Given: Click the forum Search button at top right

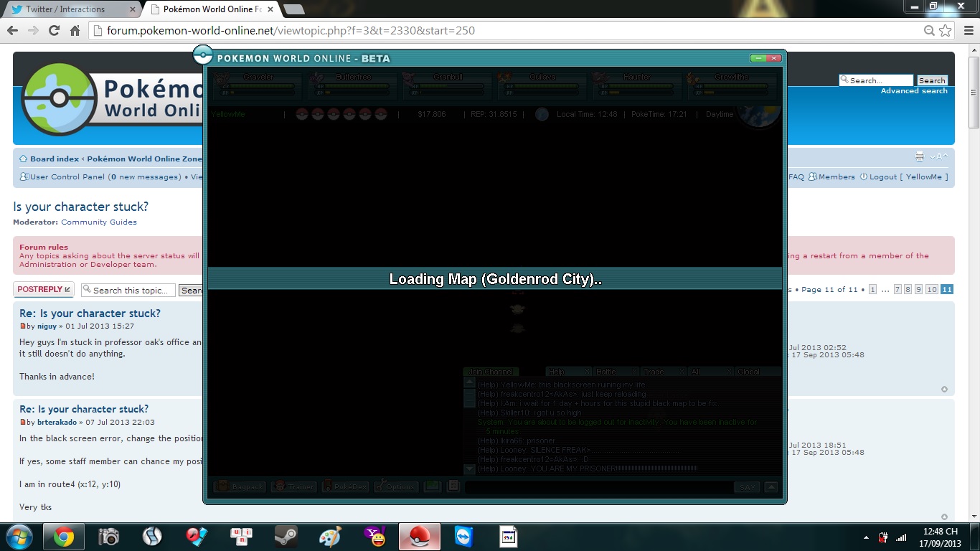Looking at the screenshot, I should [x=932, y=80].
